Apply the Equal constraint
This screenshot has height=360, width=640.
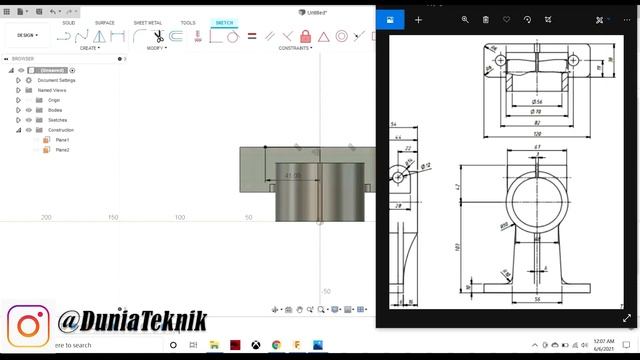252,36
